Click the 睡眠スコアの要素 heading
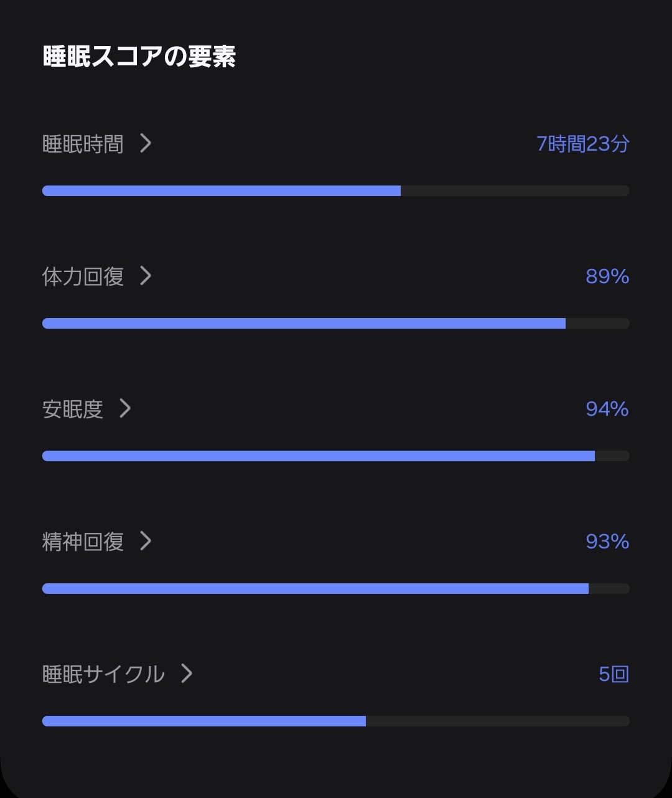672x798 pixels. coord(139,57)
